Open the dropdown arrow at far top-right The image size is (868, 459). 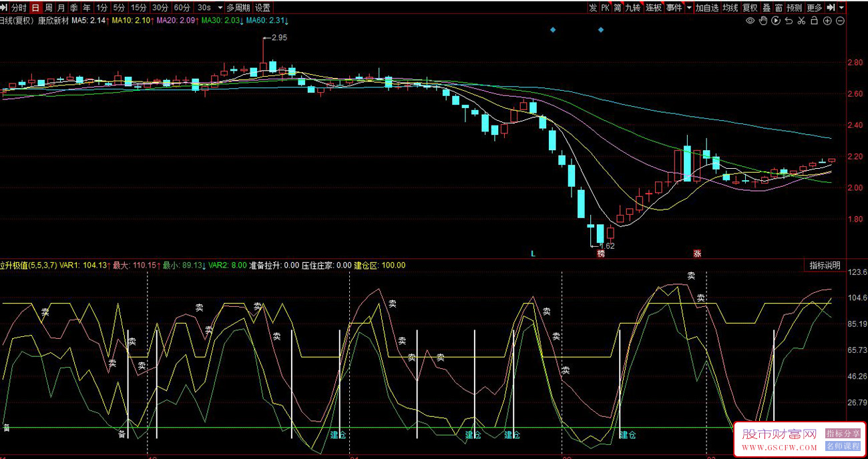click(x=841, y=8)
